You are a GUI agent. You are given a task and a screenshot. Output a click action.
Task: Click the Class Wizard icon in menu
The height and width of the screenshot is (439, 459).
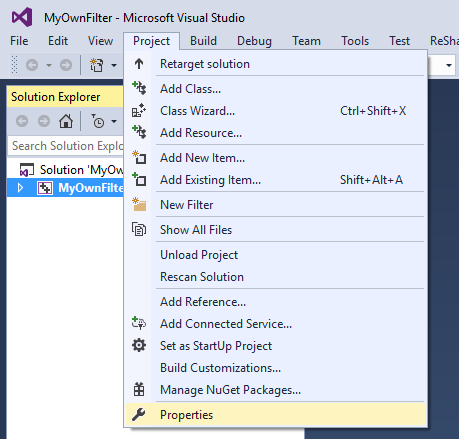tap(139, 111)
